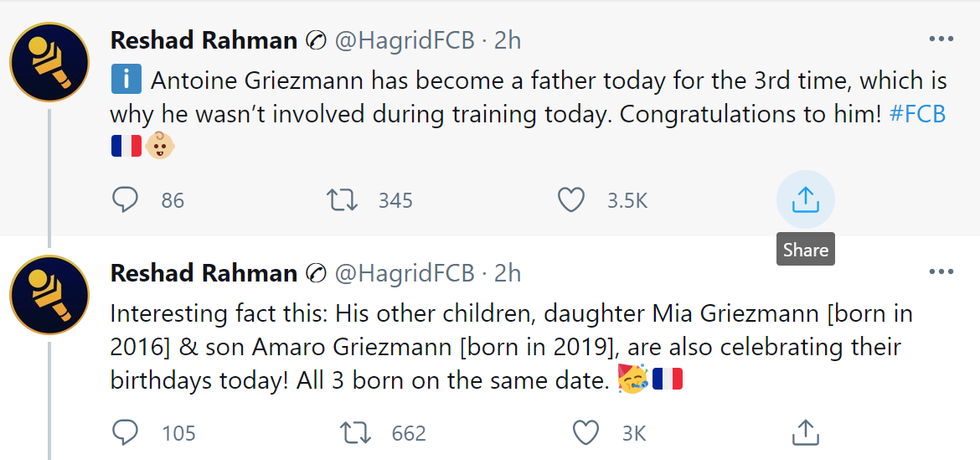The width and height of the screenshot is (980, 460).
Task: Click the highlighted Share icon on first tweet
Action: (805, 201)
